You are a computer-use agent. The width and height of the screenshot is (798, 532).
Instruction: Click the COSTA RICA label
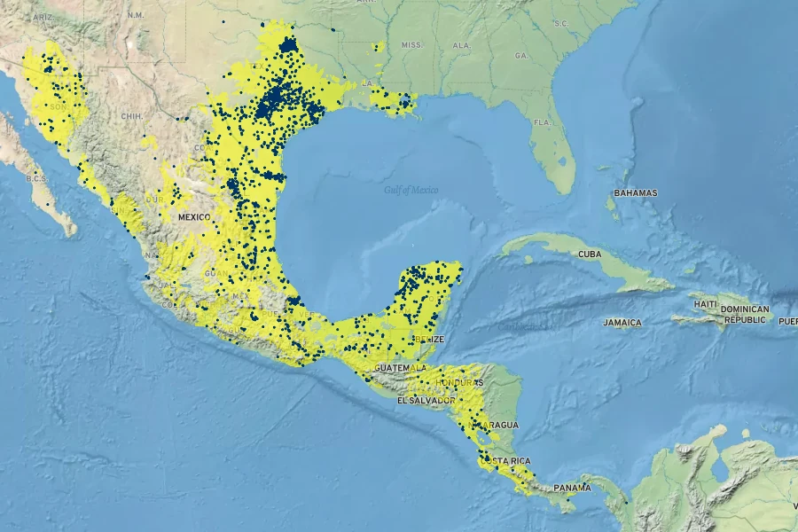tap(508, 461)
